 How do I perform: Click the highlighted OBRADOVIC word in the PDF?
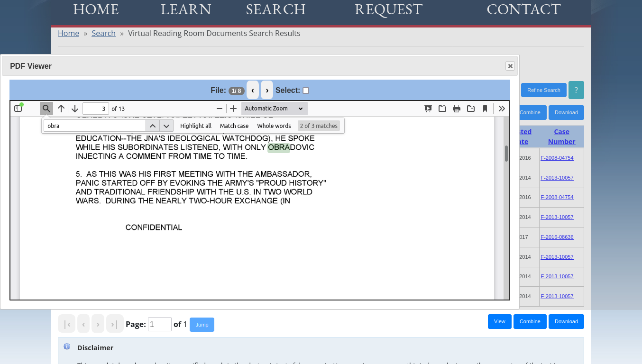(x=291, y=147)
